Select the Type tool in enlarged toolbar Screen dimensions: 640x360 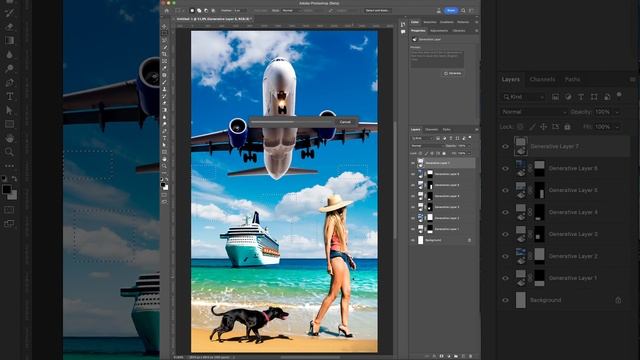9,96
